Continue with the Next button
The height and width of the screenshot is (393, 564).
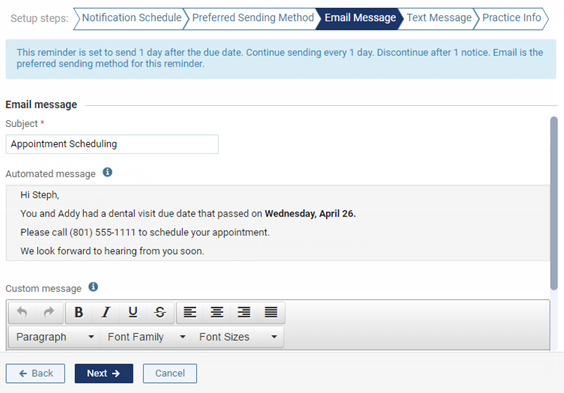tap(104, 373)
